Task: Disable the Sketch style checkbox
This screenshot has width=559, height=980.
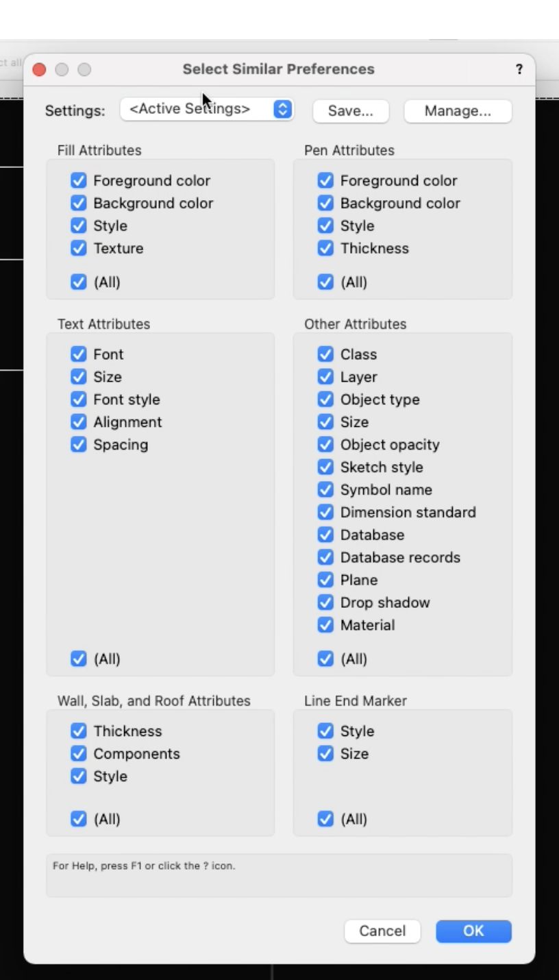Action: click(x=325, y=467)
